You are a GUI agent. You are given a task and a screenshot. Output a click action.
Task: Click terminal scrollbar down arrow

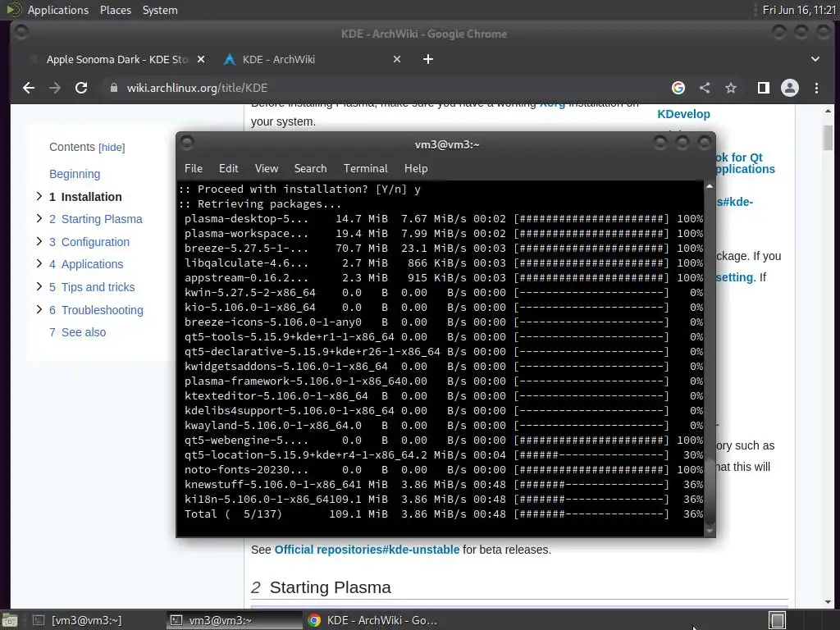click(x=710, y=531)
